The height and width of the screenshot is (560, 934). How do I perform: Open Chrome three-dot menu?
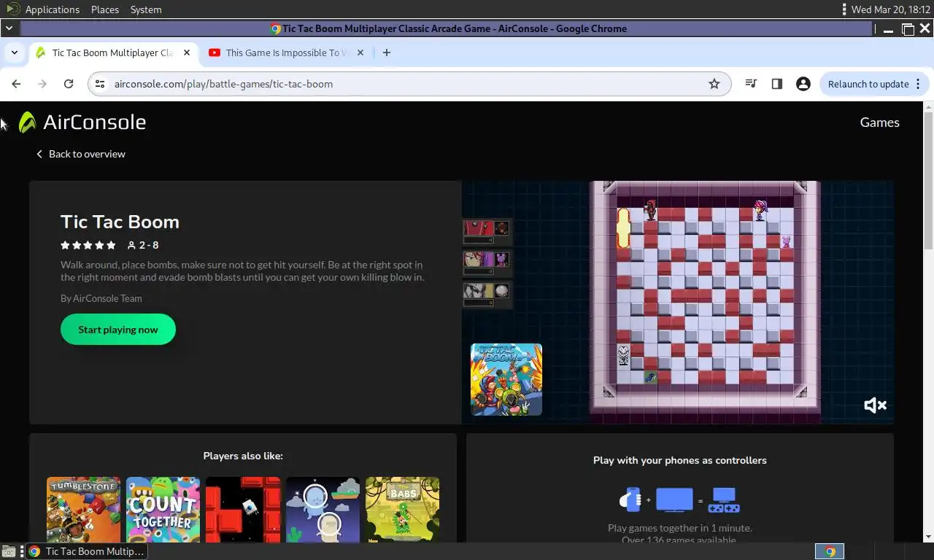(918, 84)
